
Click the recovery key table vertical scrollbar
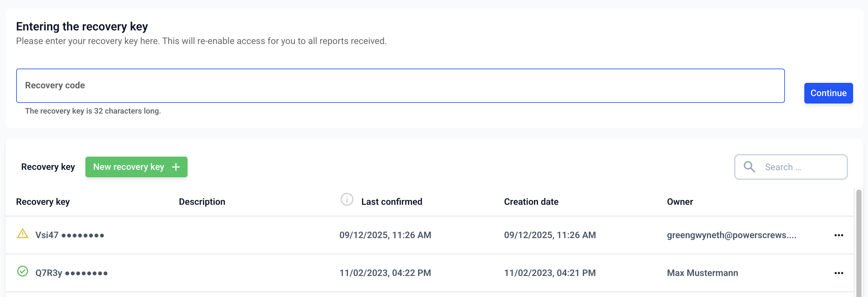pyautogui.click(x=859, y=243)
